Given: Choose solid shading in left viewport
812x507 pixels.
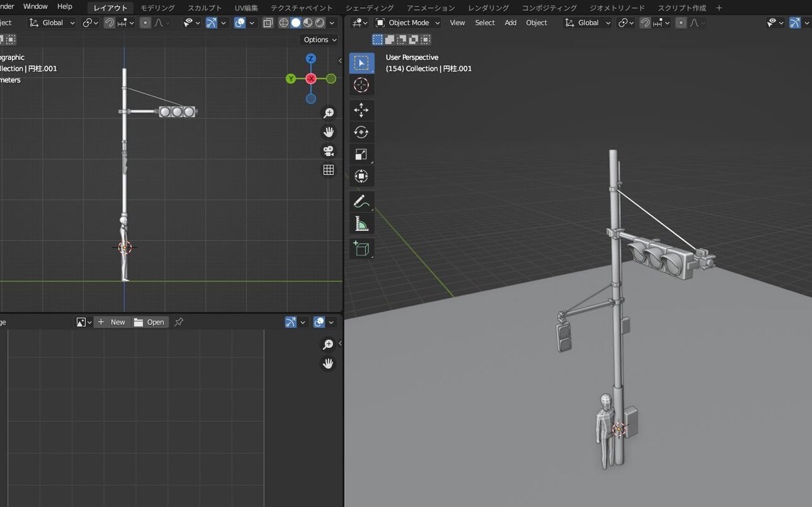Looking at the screenshot, I should tap(296, 23).
